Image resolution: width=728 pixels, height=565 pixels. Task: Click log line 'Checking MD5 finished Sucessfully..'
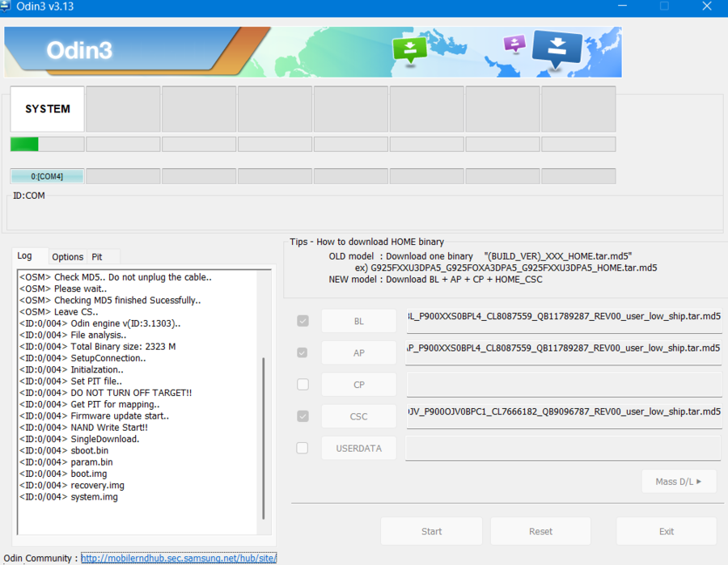[x=110, y=300]
